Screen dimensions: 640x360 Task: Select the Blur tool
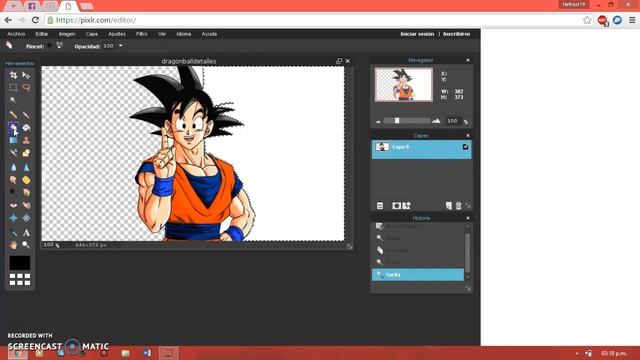point(13,167)
